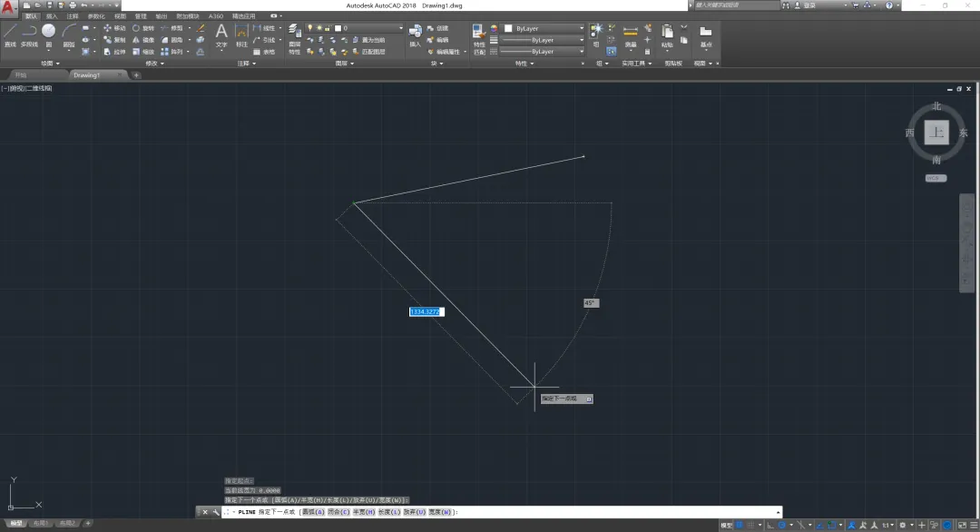Open the Insert (插入) ribbon tab

coord(52,16)
